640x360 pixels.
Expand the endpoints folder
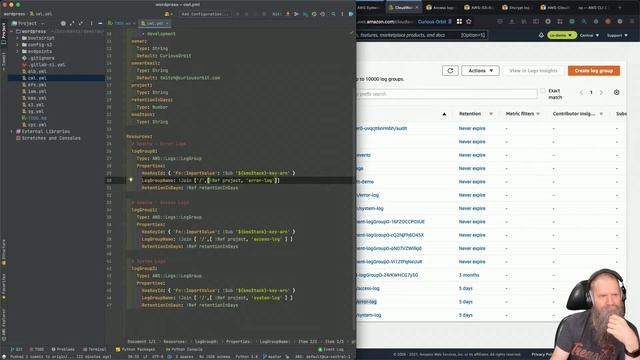point(18,51)
